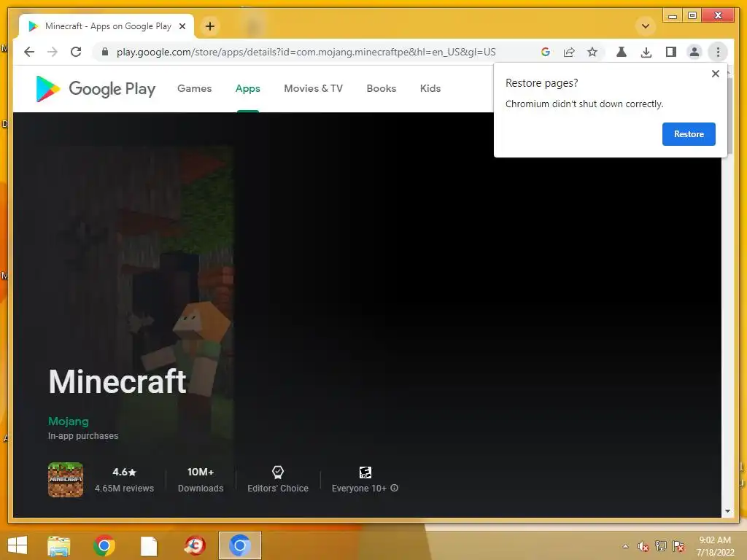Share this page using share icon
Image resolution: width=747 pixels, height=560 pixels.
tap(569, 52)
